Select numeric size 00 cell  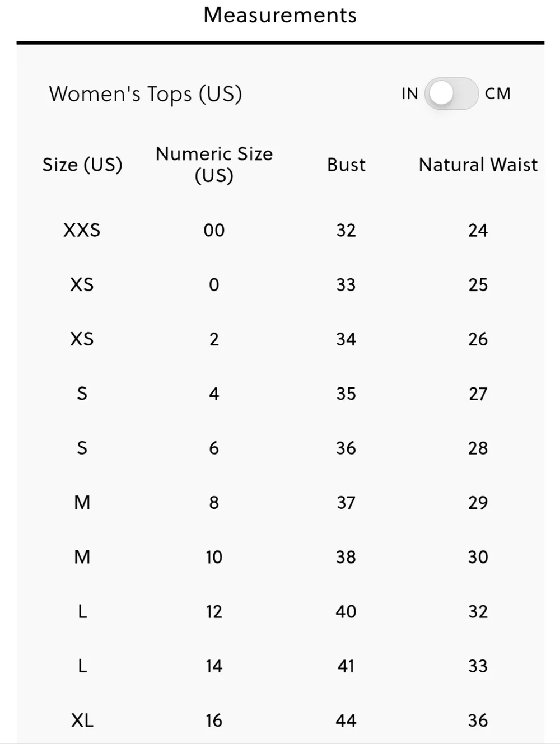pos(214,230)
